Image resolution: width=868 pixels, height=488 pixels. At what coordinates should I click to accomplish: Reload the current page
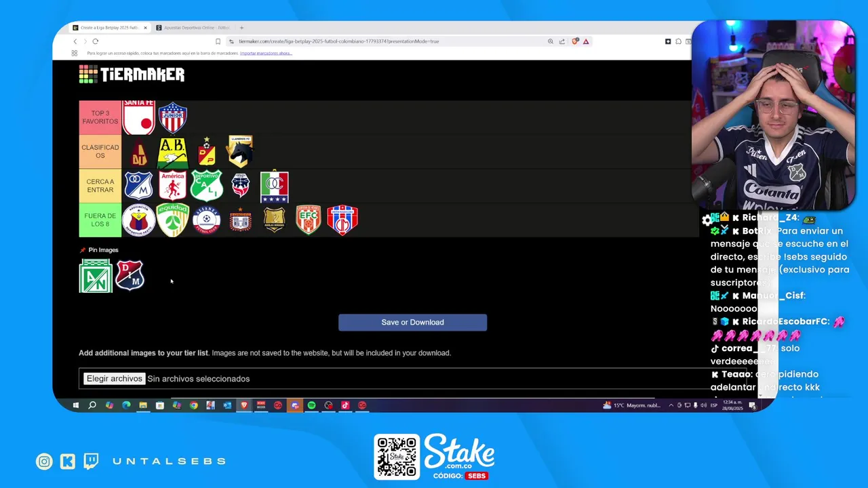pyautogui.click(x=96, y=41)
